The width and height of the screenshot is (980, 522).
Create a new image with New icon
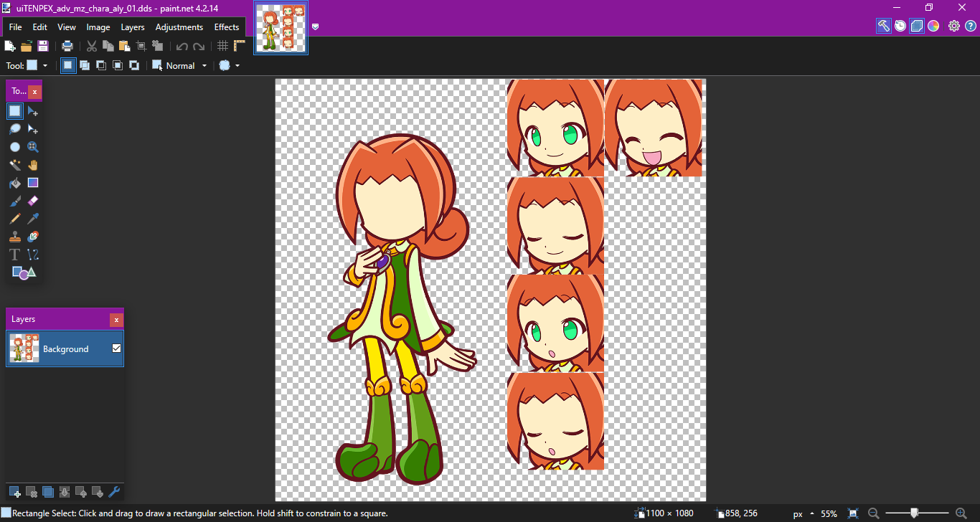tap(10, 46)
